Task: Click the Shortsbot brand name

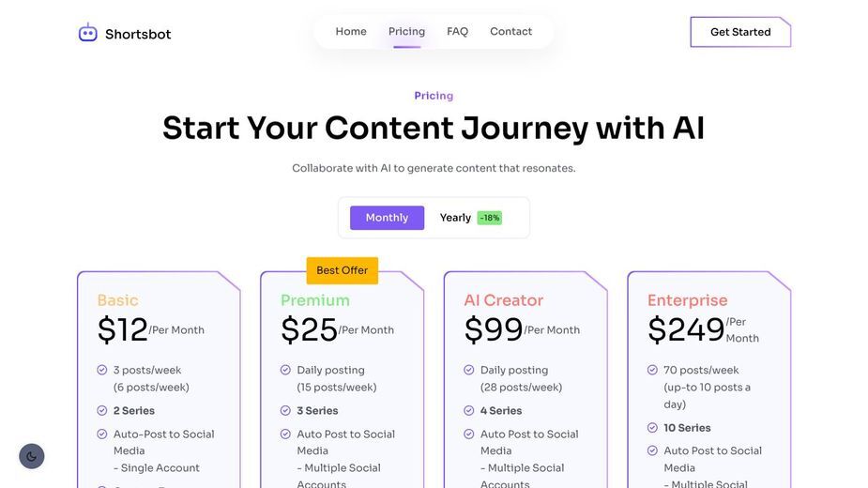Action: tap(138, 35)
